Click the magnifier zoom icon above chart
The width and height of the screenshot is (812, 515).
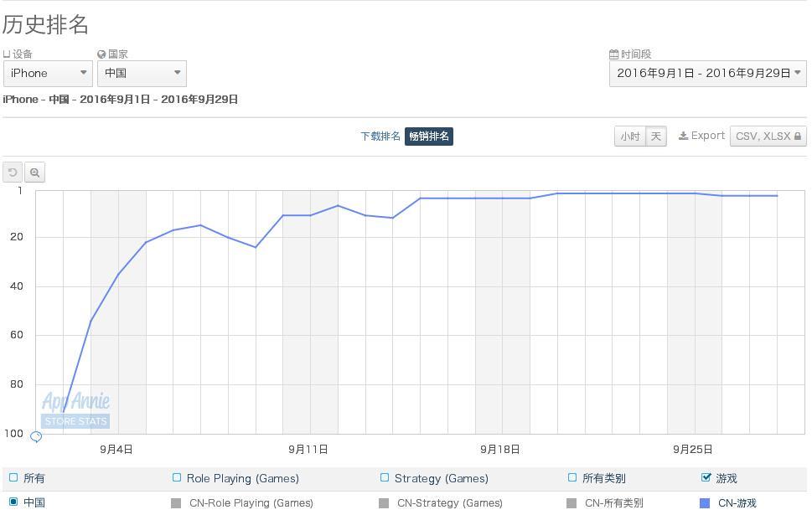(x=34, y=173)
